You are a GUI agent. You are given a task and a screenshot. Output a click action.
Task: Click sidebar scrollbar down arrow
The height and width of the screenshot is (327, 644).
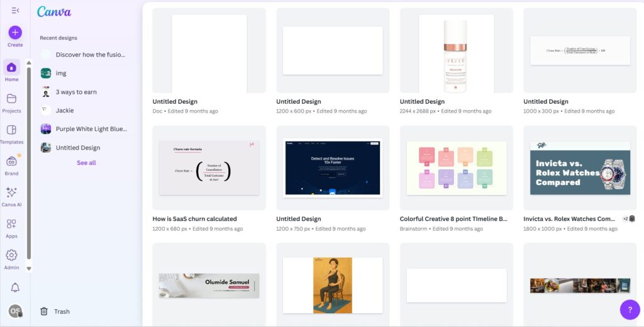pyautogui.click(x=29, y=269)
